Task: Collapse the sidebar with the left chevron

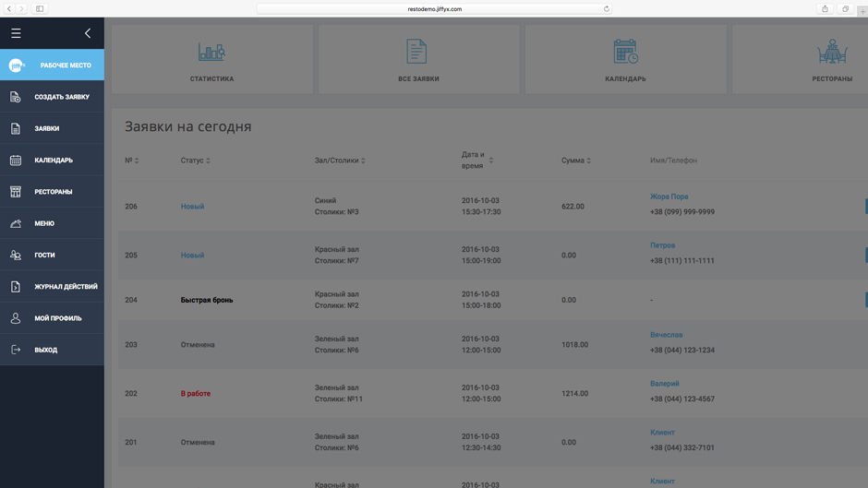Action: (x=88, y=33)
